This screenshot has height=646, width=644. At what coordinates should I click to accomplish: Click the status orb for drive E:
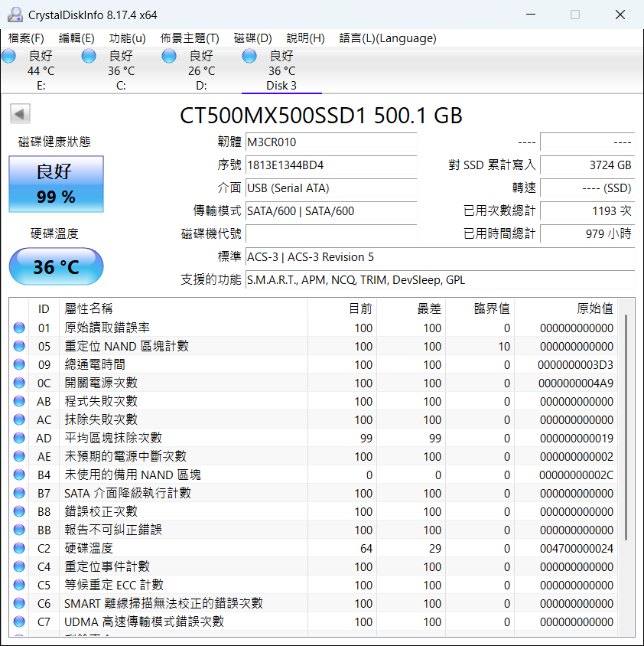(8, 56)
